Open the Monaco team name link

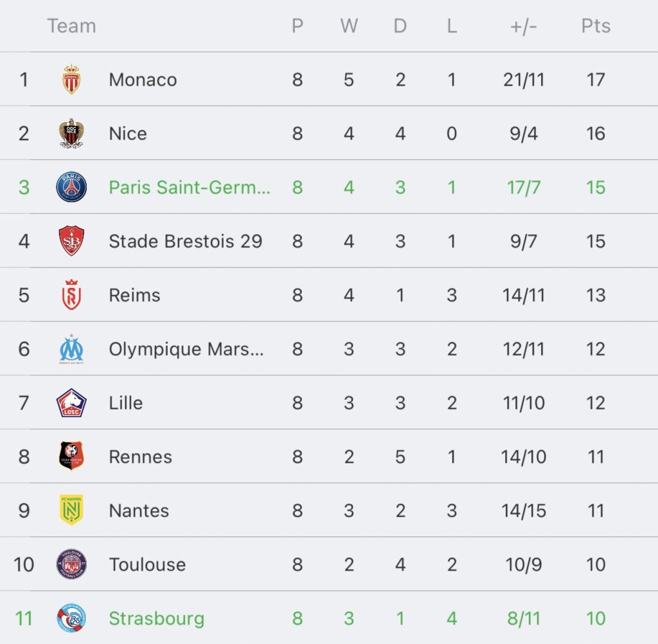pyautogui.click(x=143, y=80)
